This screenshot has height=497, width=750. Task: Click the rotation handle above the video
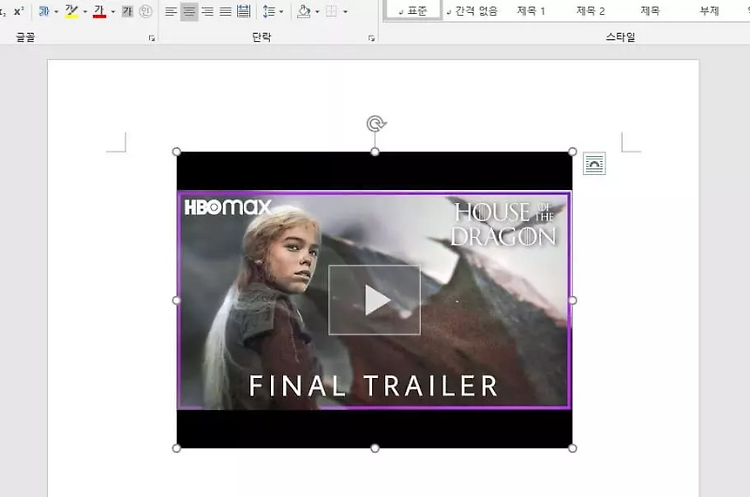(x=376, y=124)
